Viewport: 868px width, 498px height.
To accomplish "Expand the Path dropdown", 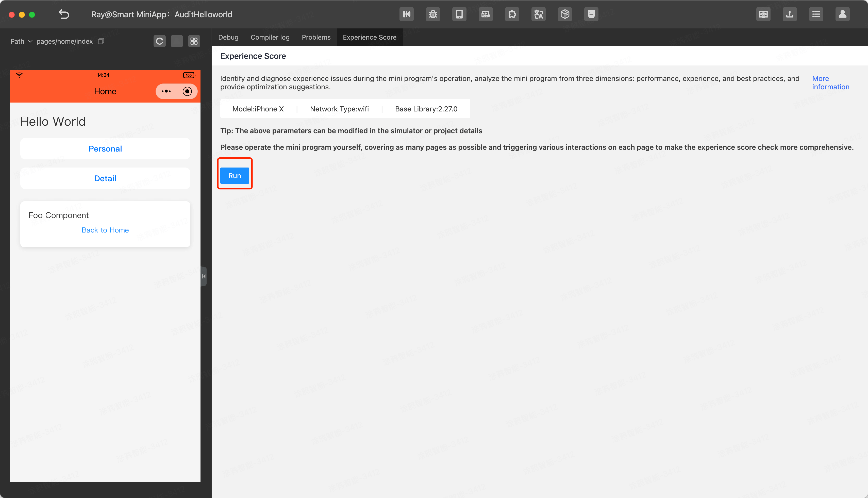I will click(x=21, y=41).
